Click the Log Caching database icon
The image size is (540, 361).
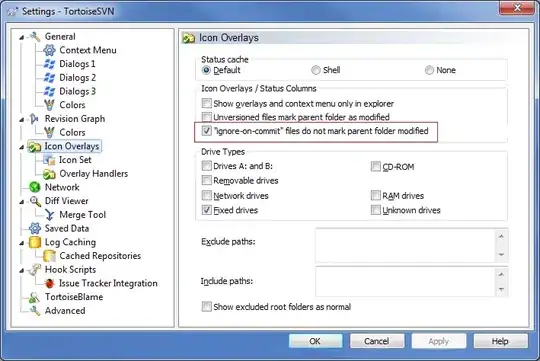pyautogui.click(x=35, y=242)
